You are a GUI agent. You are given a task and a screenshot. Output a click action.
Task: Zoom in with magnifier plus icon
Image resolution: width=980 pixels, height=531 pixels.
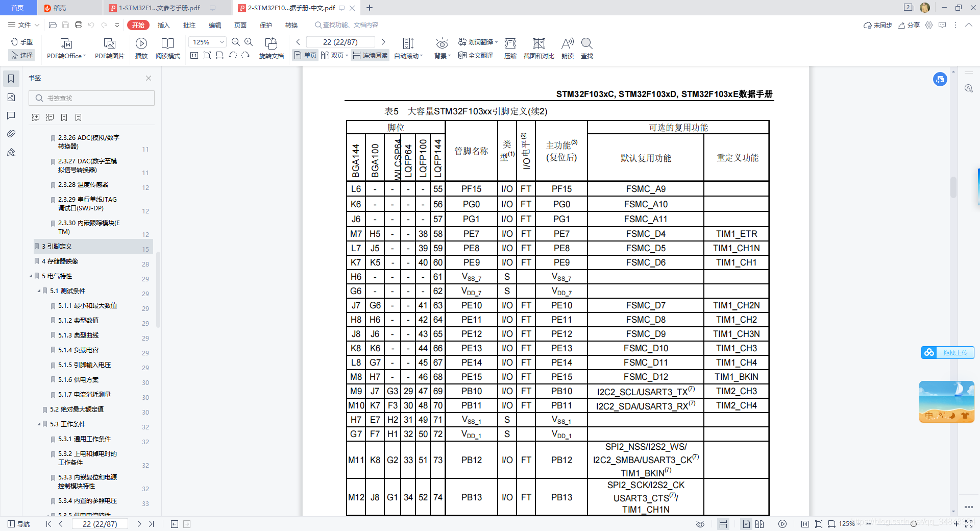(249, 42)
